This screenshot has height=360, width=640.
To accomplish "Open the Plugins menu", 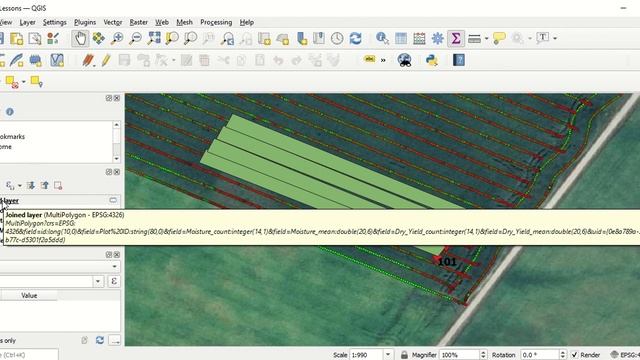I will tap(85, 22).
